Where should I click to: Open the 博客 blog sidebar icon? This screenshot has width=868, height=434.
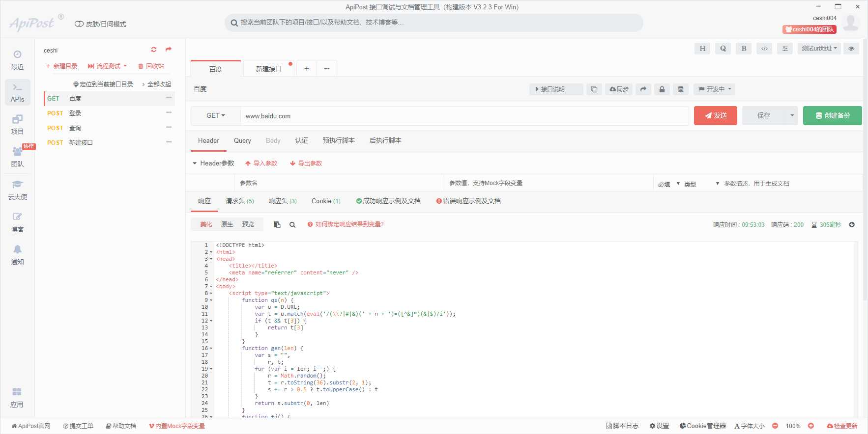pos(17,222)
